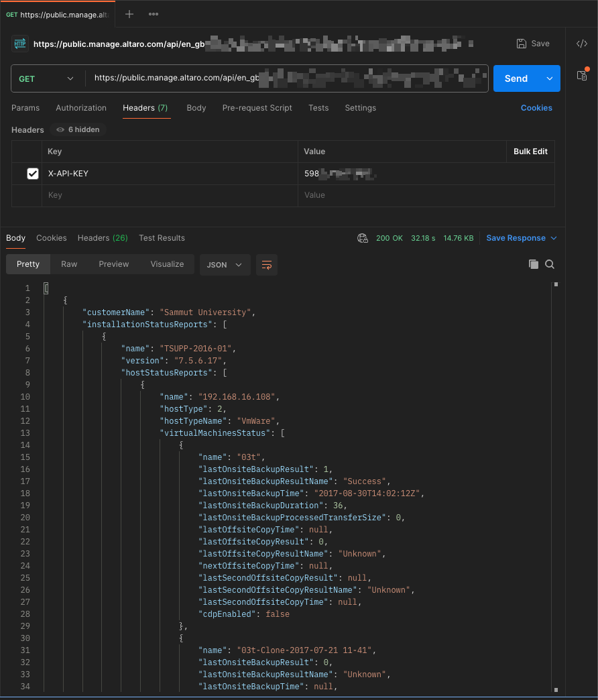Screen dimensions: 598x700
Task: Expand the Save Response dropdown
Action: [x=554, y=239]
